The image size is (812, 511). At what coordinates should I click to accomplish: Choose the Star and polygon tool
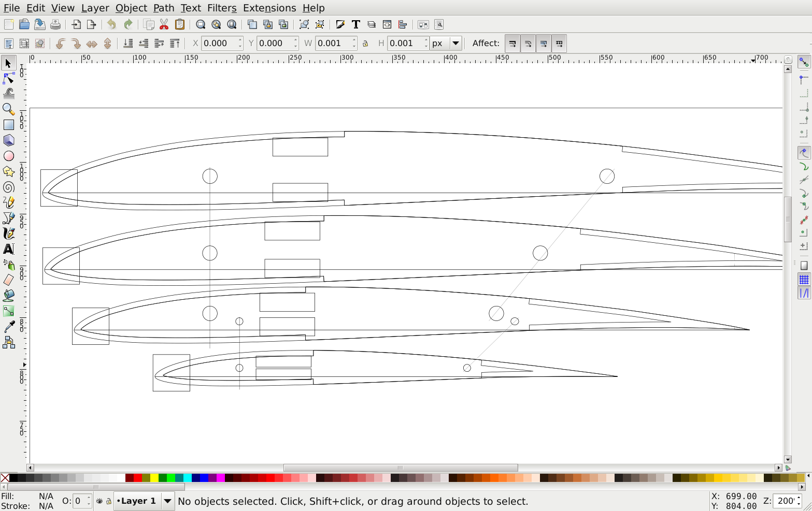(8, 171)
